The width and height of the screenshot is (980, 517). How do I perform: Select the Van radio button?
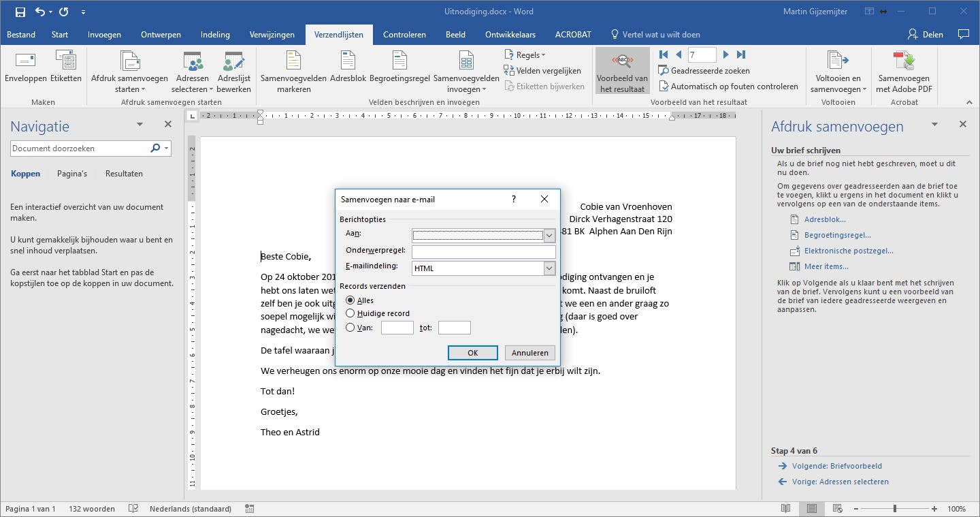click(350, 328)
